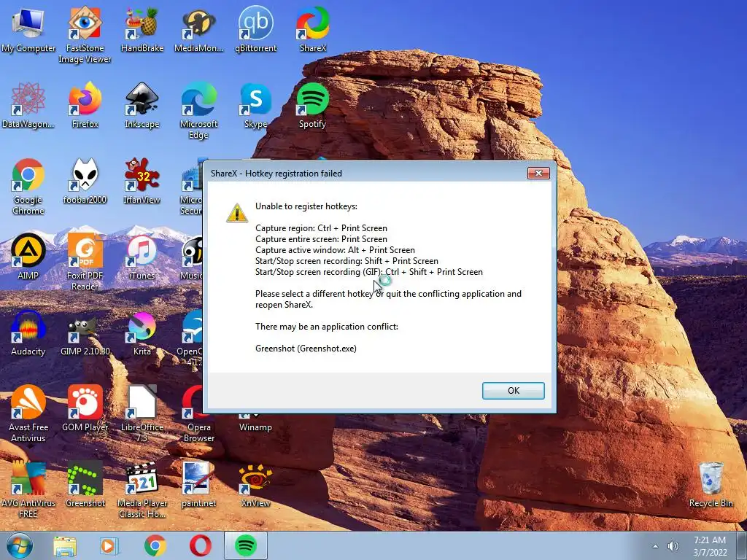747x560 pixels.
Task: Click the 'Greenshot (Greenshot.exe)' conflict text
Action: [306, 348]
